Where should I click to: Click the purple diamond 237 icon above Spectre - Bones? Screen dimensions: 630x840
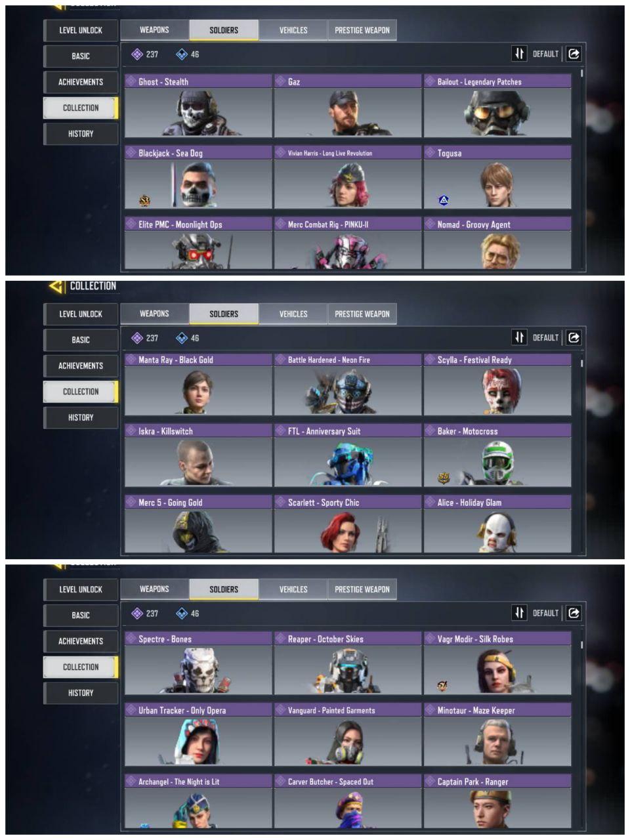[x=136, y=613]
